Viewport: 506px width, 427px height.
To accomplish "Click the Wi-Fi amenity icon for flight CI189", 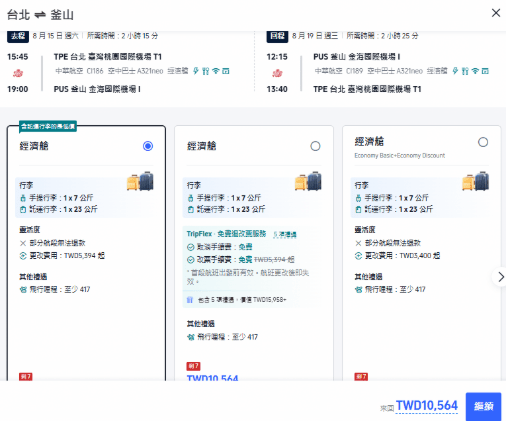I will pyautogui.click(x=475, y=71).
